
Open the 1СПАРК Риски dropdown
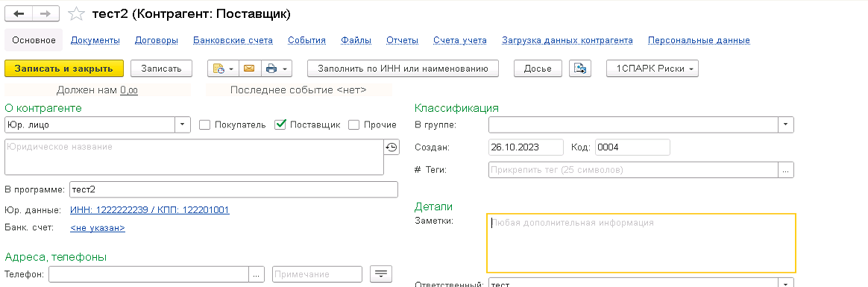(x=652, y=69)
